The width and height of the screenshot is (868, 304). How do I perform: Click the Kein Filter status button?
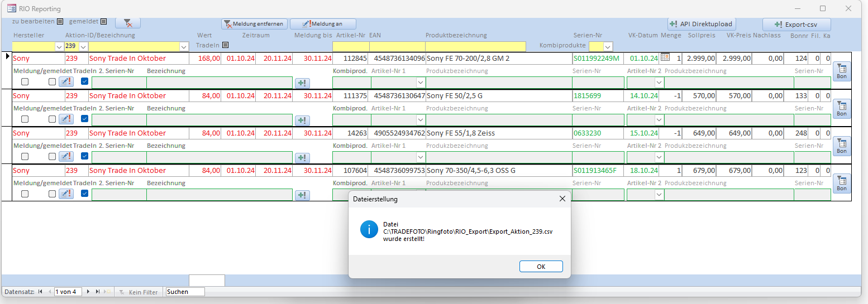coord(139,292)
